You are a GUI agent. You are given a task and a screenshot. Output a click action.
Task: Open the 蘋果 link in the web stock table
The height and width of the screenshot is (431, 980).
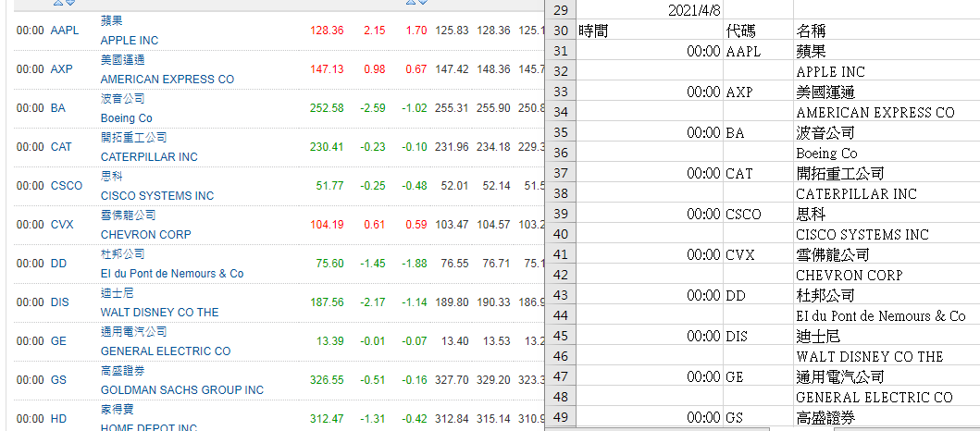click(111, 20)
